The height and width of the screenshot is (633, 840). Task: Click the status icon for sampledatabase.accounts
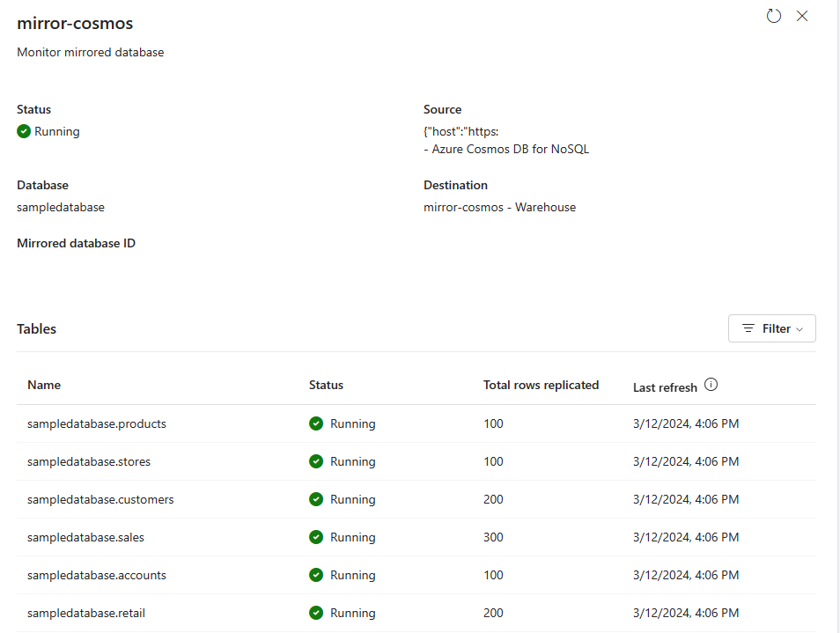coord(316,575)
